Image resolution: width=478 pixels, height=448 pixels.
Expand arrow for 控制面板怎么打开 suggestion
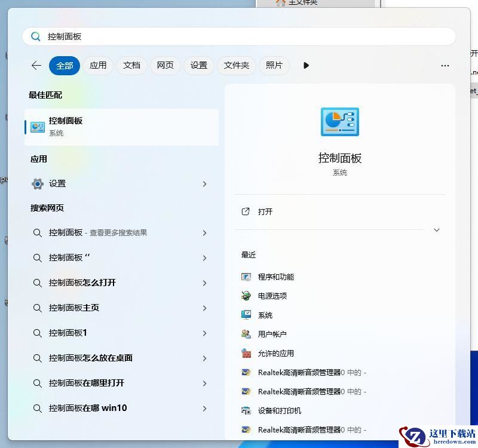coord(204,283)
